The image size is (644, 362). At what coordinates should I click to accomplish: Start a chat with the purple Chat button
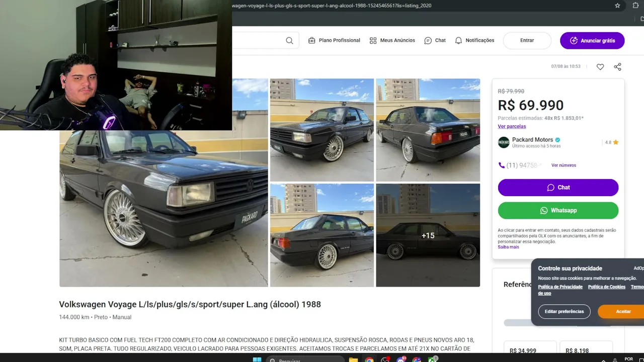click(558, 188)
